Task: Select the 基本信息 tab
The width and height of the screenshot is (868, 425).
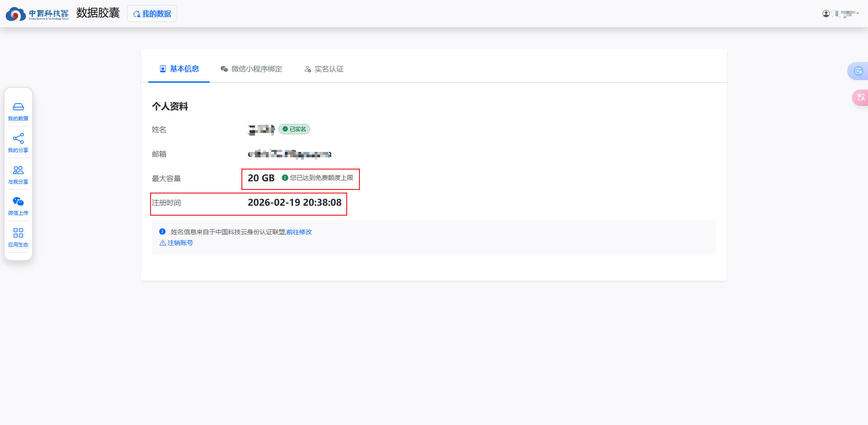Action: tap(179, 69)
